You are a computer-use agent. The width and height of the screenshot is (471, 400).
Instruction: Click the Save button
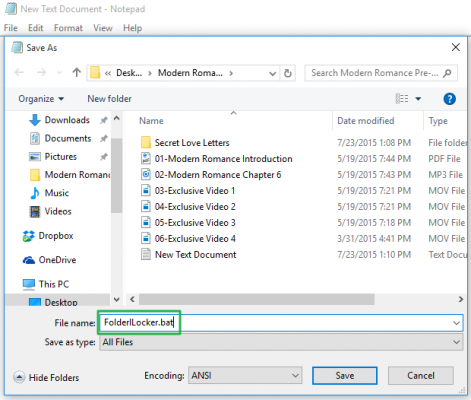345,376
